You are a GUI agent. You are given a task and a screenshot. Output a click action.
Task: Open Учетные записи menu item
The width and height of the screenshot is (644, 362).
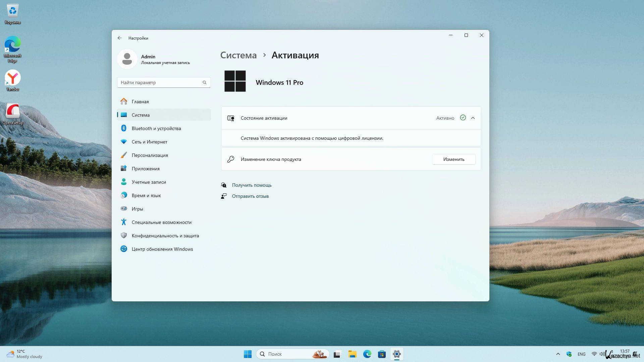tap(149, 182)
